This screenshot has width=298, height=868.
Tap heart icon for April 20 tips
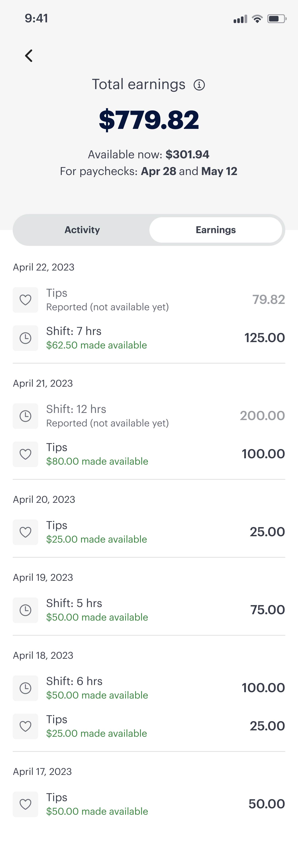click(26, 532)
